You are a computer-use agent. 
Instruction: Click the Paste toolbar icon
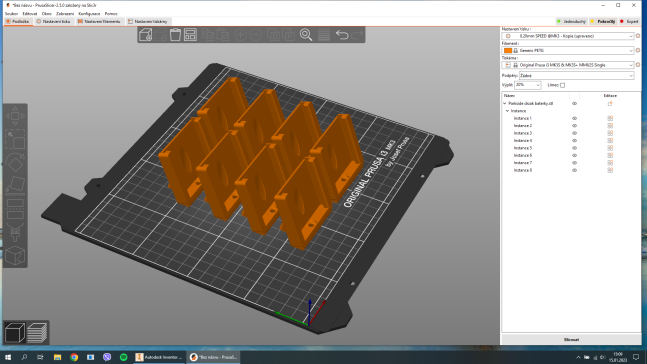(223, 35)
